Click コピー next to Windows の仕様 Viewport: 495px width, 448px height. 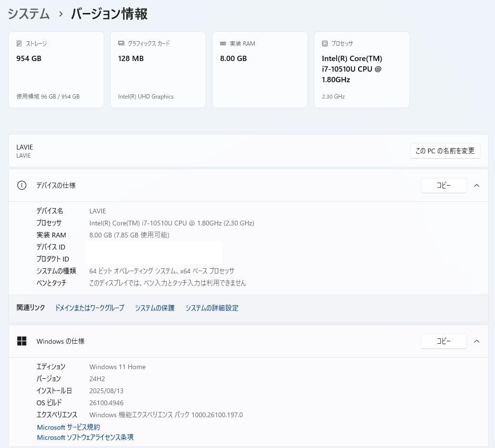point(443,341)
